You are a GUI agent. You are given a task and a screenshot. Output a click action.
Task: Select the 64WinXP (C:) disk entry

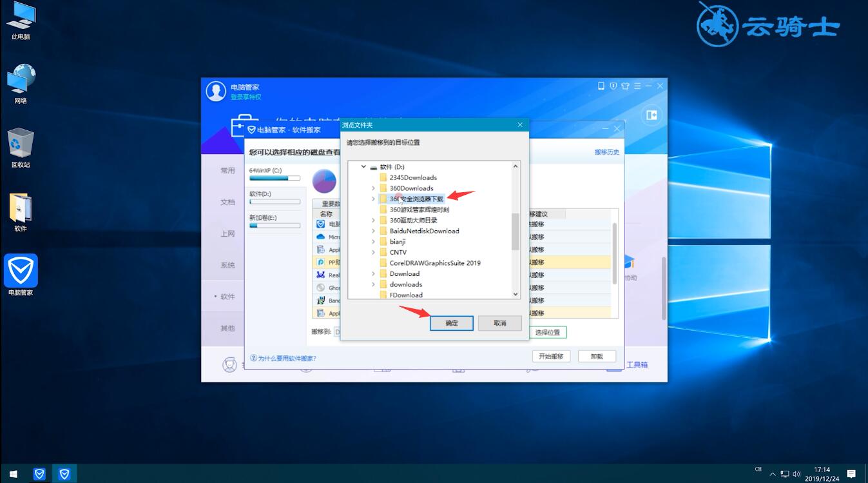(x=275, y=174)
